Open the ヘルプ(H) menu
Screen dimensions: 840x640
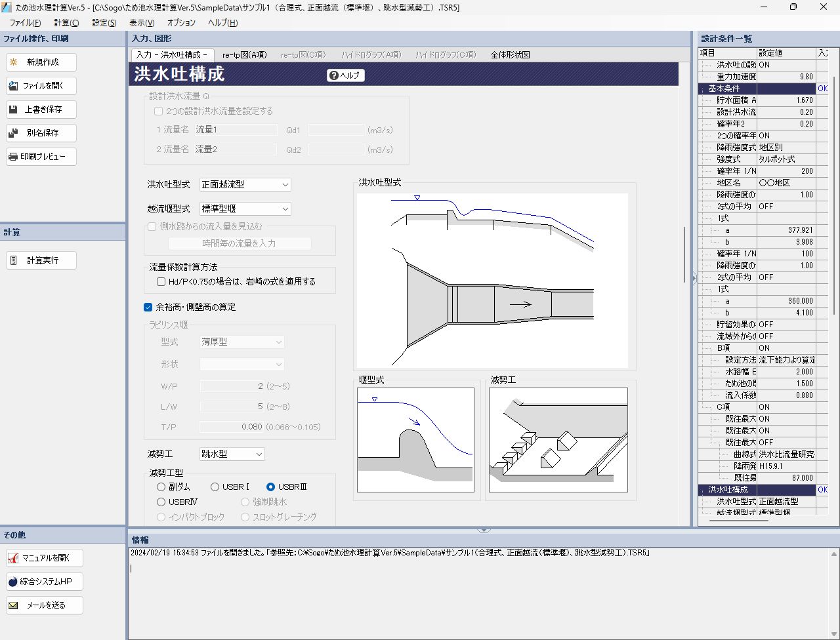pos(222,22)
